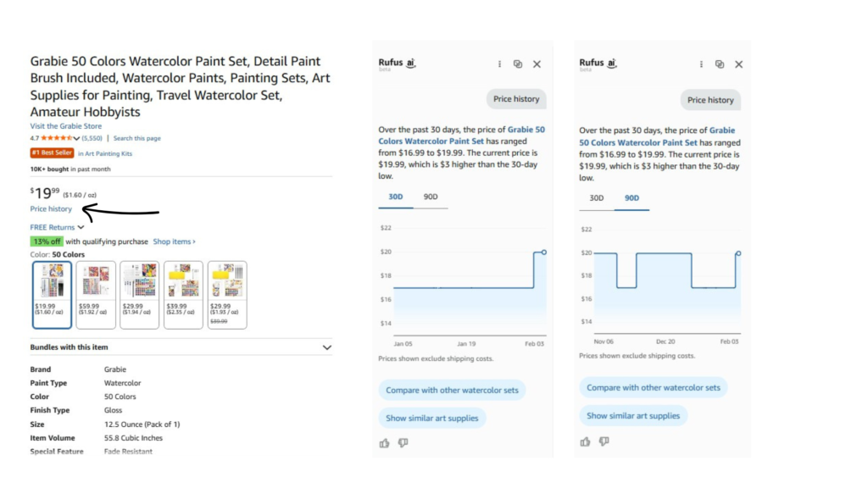Screen dimensions: 868x488
Task: Open three-dot menu in right Rufus panel
Action: point(701,64)
